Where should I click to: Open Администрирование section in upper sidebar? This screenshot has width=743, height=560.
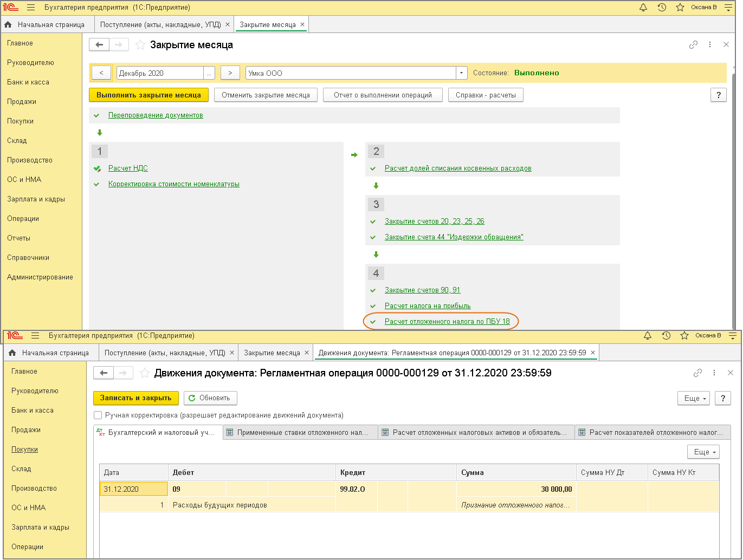click(x=40, y=277)
